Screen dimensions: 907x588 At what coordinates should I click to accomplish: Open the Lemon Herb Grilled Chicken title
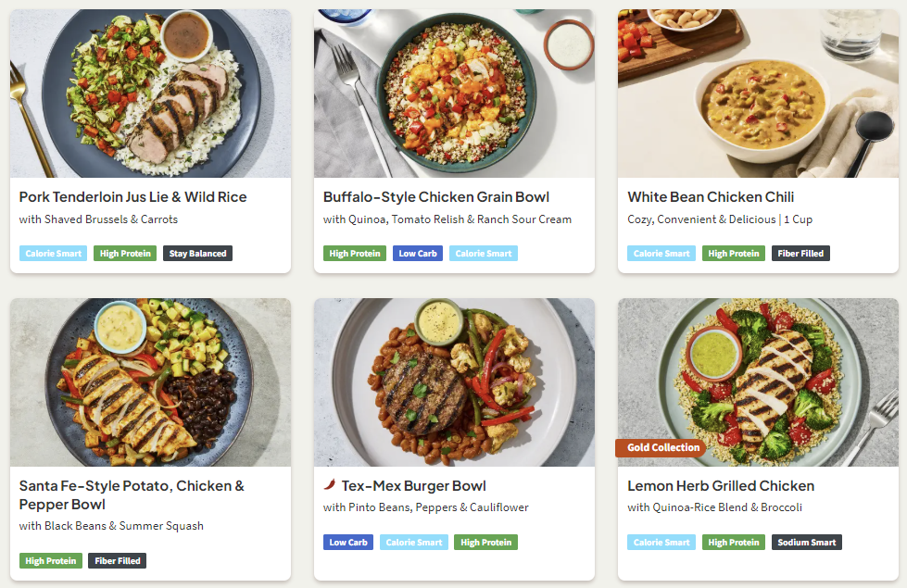[721, 486]
